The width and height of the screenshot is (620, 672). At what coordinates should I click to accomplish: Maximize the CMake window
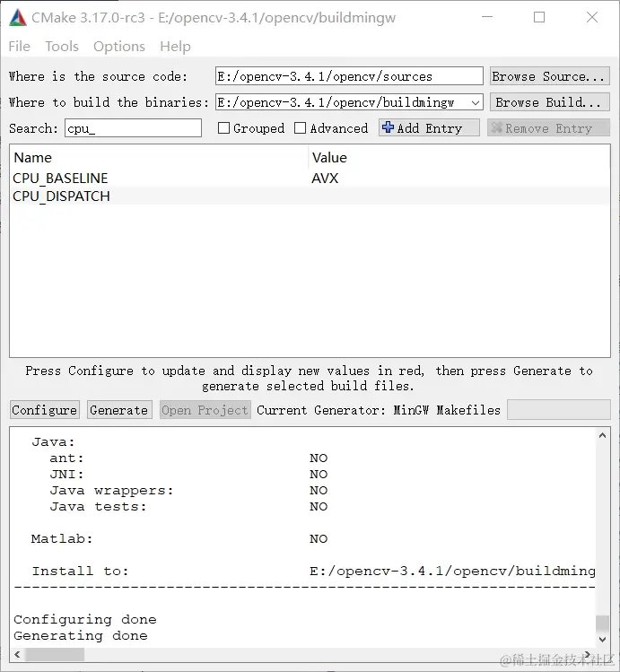pos(539,17)
